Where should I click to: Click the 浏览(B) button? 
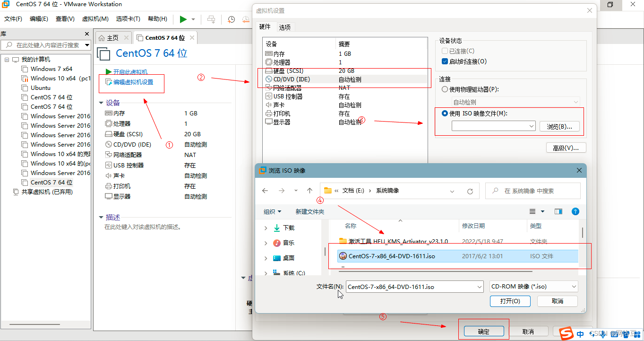pyautogui.click(x=559, y=126)
